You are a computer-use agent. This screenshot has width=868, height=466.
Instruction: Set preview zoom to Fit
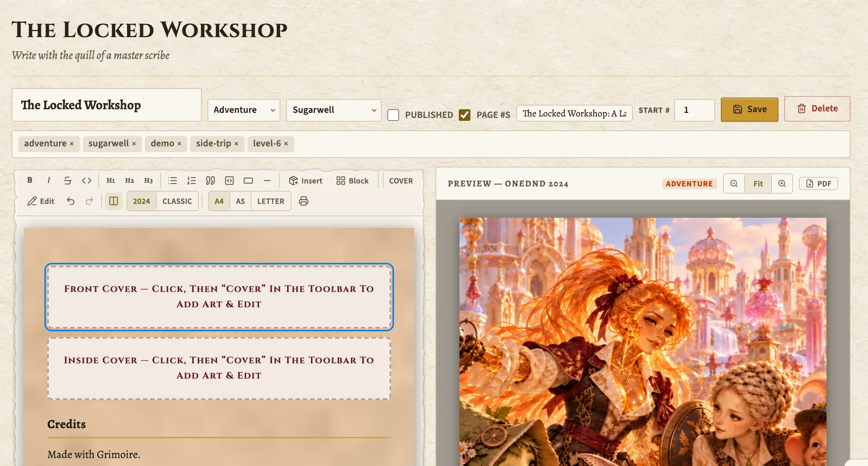pyautogui.click(x=758, y=183)
